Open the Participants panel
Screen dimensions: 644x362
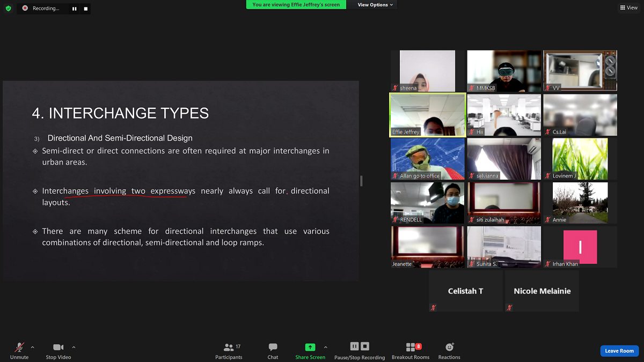(229, 351)
